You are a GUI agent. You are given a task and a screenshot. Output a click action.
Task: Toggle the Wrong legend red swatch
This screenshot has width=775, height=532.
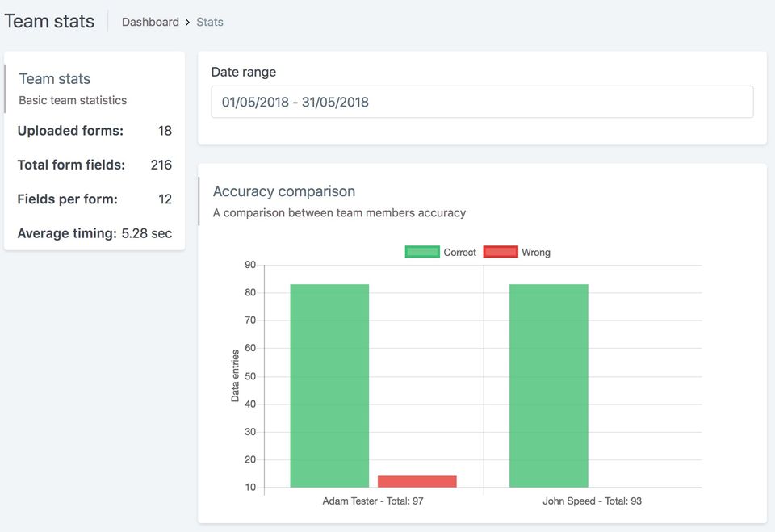(501, 252)
